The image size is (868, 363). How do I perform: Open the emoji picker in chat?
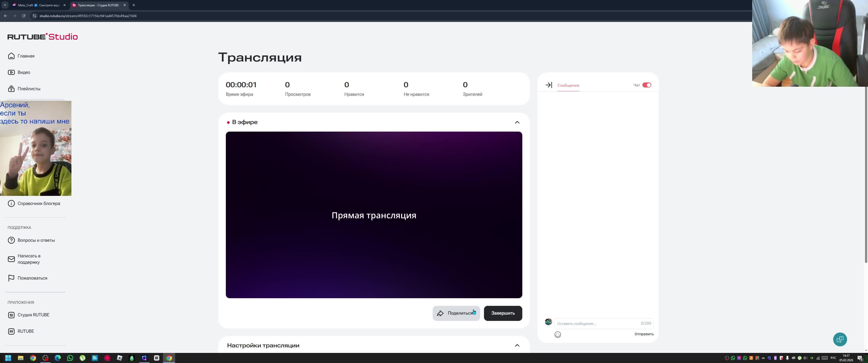click(x=558, y=334)
